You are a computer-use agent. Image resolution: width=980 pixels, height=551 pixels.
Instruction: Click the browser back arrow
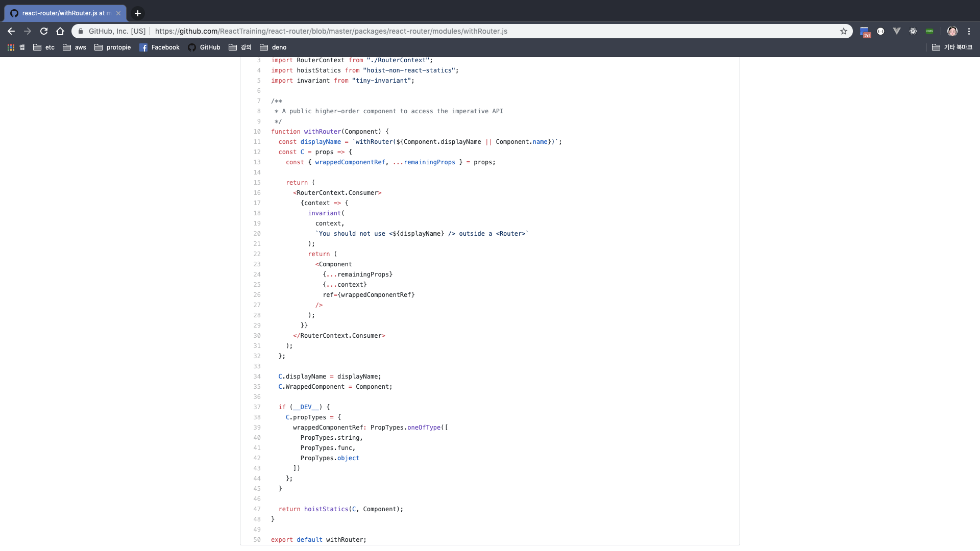pyautogui.click(x=11, y=31)
